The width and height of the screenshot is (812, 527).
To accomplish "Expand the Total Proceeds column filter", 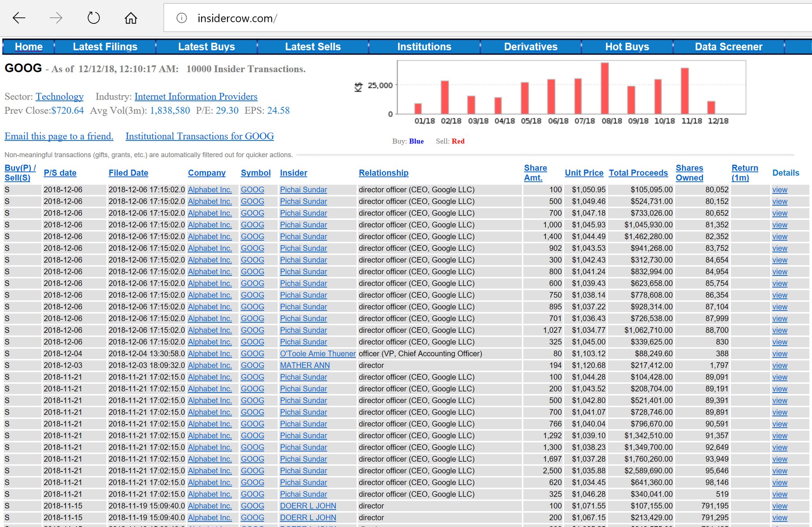I will pos(639,172).
